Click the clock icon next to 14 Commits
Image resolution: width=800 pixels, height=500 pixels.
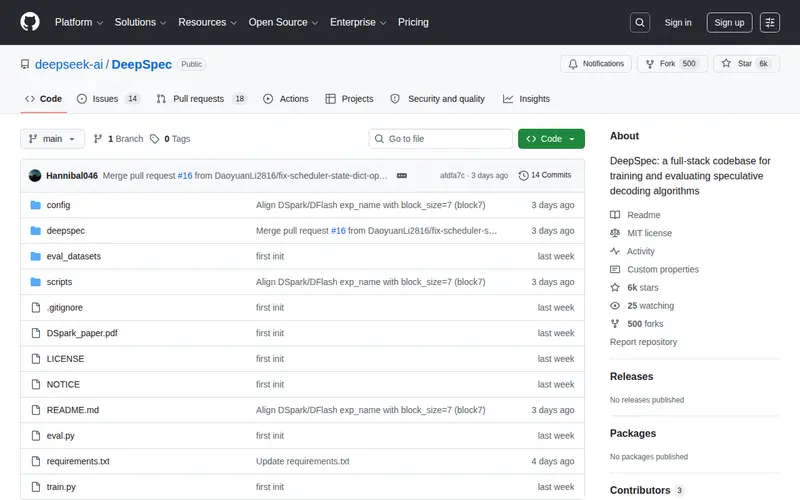(x=523, y=176)
